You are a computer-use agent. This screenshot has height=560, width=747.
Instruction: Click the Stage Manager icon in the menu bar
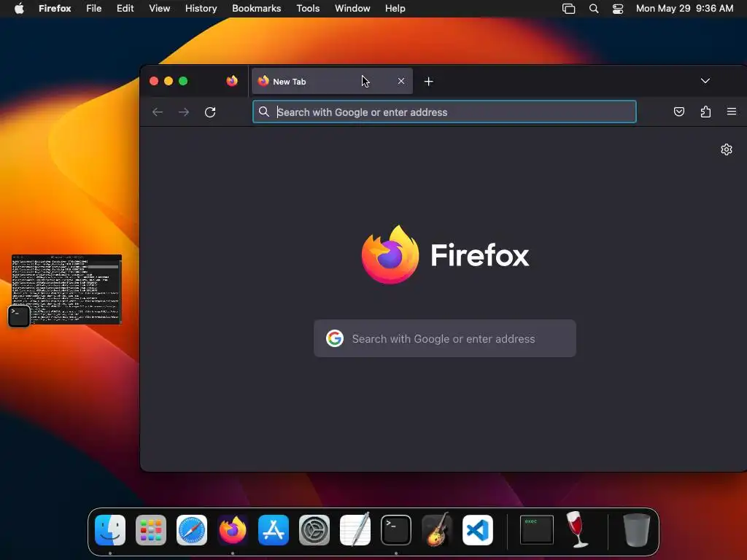[568, 9]
